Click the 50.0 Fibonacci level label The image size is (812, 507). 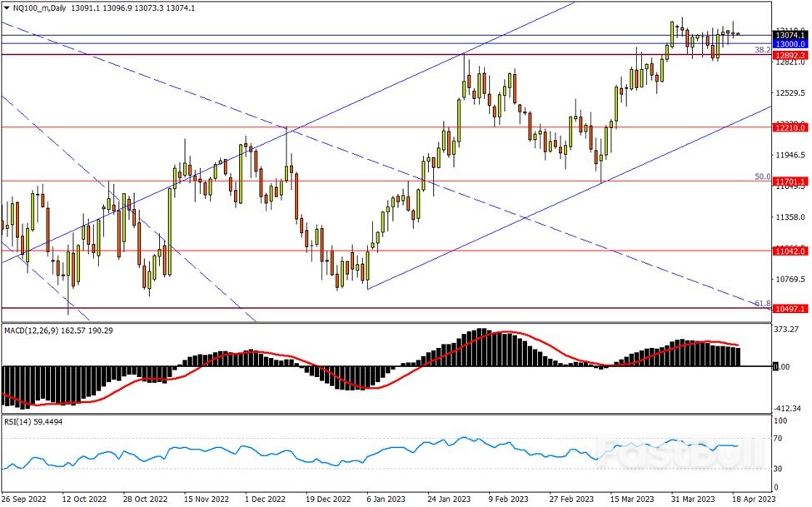(761, 176)
